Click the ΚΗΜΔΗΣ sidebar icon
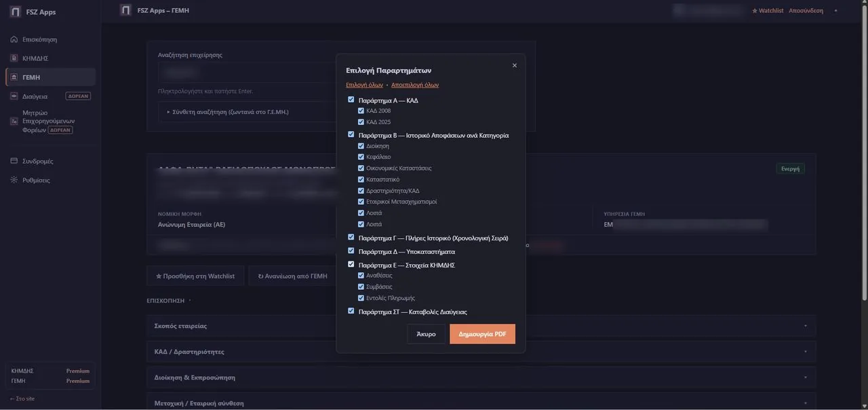The width and height of the screenshot is (868, 410). point(14,58)
